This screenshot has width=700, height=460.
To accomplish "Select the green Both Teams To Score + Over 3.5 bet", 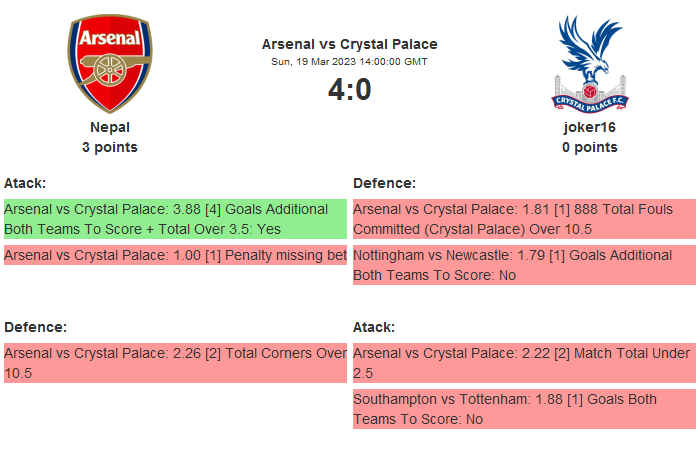I will [x=174, y=219].
